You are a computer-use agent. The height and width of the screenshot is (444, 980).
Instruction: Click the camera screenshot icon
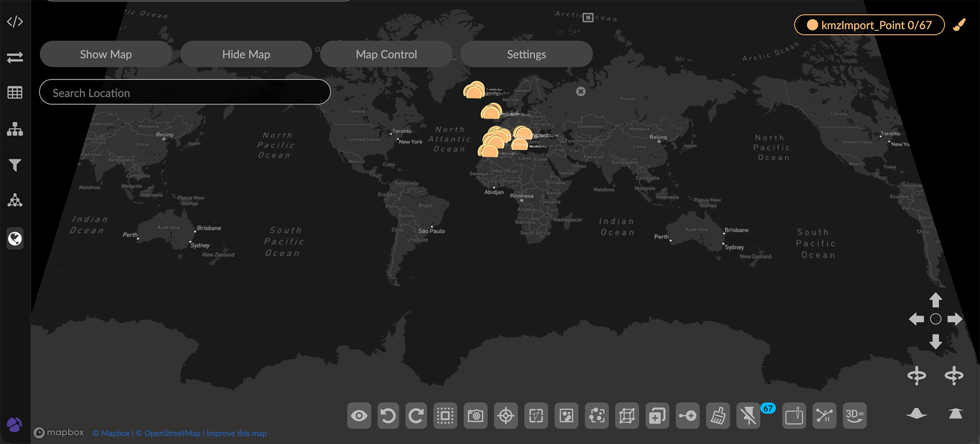[x=475, y=416]
